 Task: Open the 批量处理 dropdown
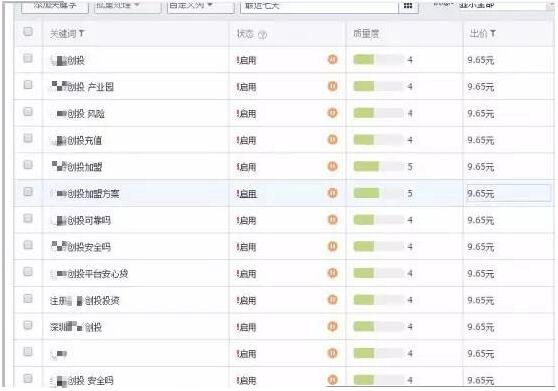(x=127, y=6)
